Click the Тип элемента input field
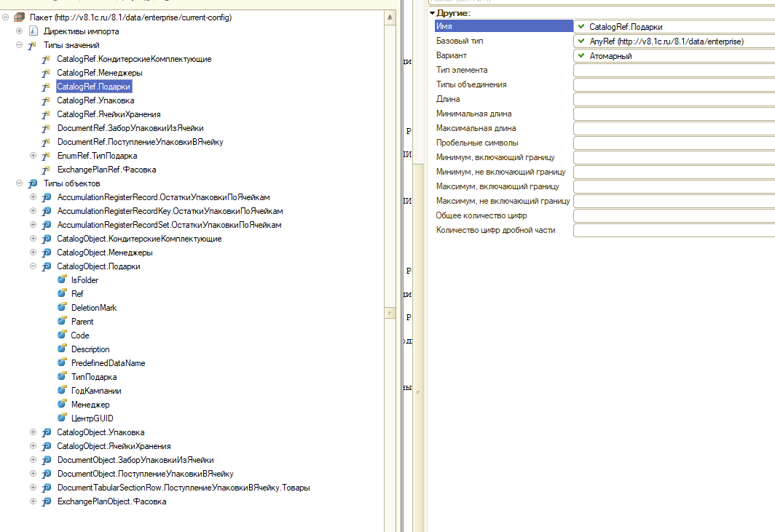The width and height of the screenshot is (775, 532). (x=674, y=70)
